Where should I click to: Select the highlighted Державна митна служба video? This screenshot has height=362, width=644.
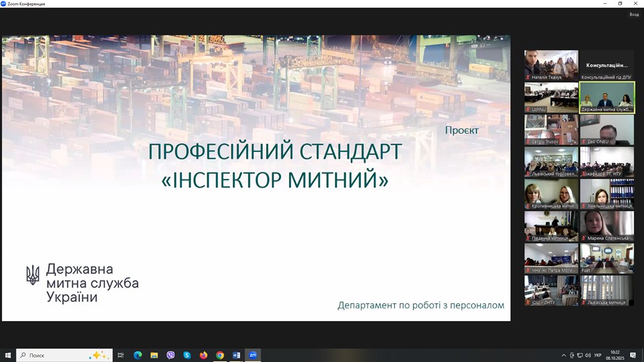pyautogui.click(x=607, y=97)
